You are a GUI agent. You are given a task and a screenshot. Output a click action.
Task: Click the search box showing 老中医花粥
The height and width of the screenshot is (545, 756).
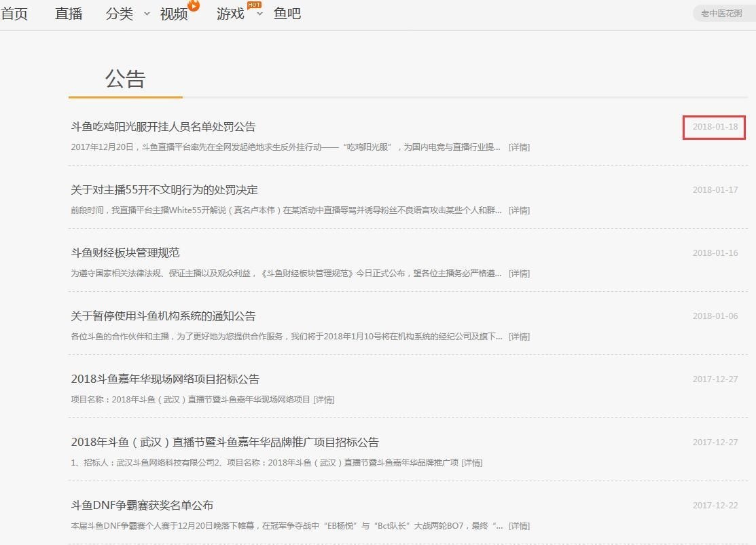pos(723,14)
